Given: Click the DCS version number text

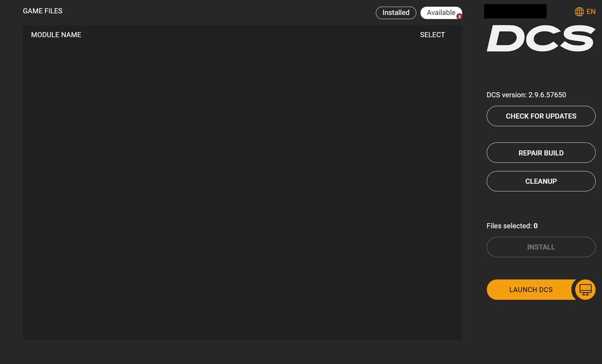Looking at the screenshot, I should (526, 94).
